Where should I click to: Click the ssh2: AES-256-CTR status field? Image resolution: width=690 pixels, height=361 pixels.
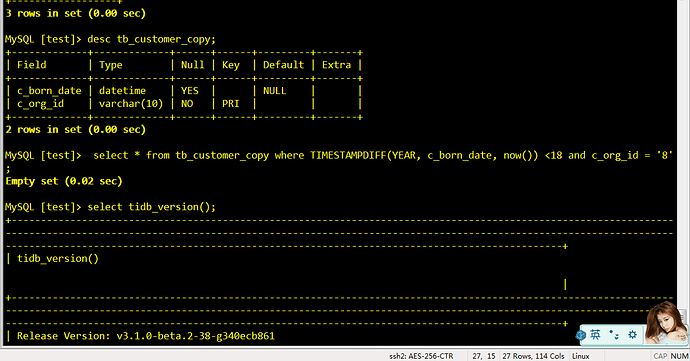421,356
